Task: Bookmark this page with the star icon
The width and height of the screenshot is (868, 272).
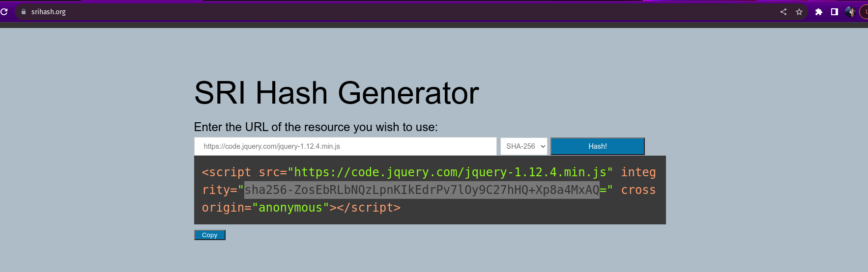Action: (x=799, y=12)
